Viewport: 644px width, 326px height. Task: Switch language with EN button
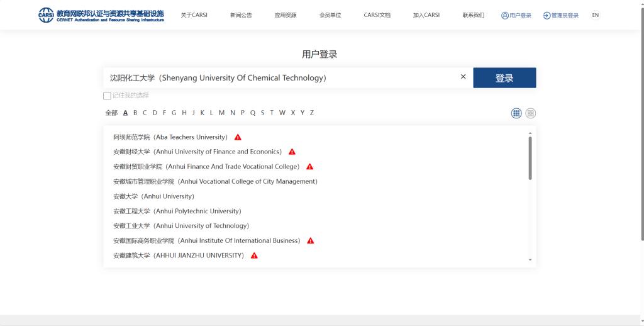pos(595,15)
